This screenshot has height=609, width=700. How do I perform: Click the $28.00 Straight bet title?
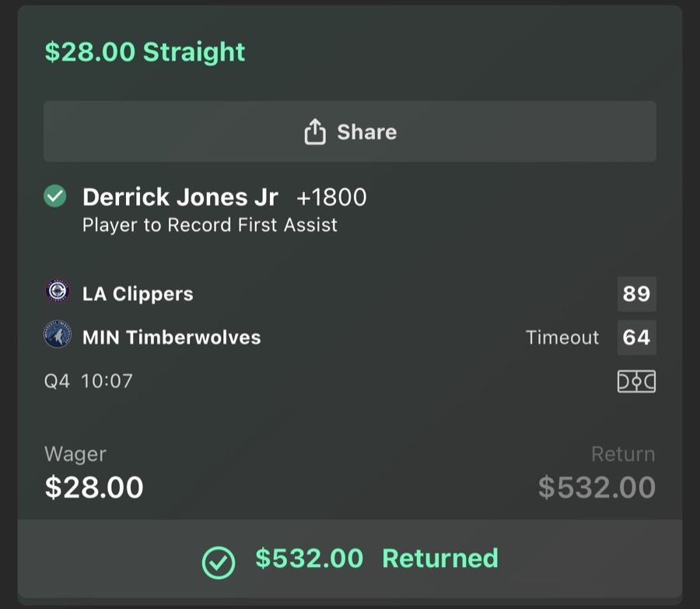145,52
